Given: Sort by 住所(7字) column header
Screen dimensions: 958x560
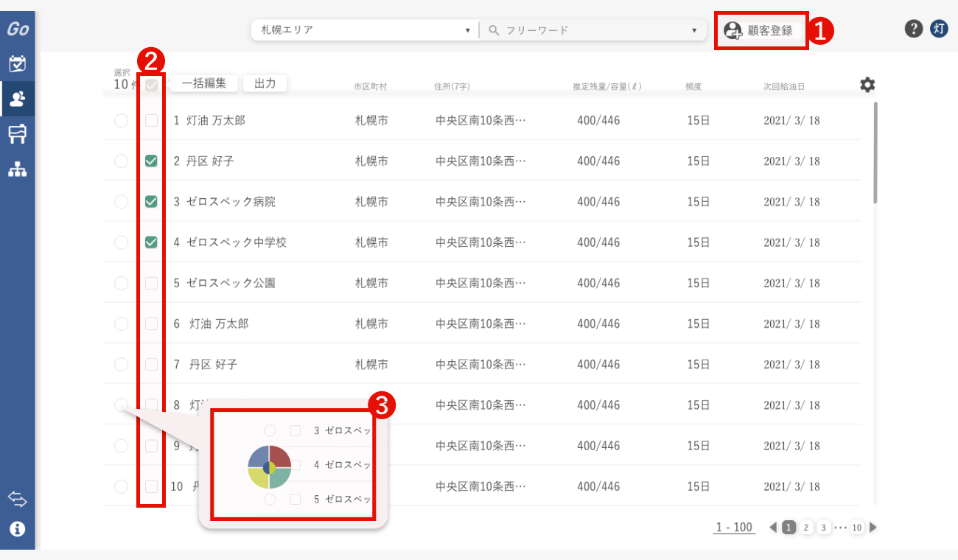Looking at the screenshot, I should point(452,86).
